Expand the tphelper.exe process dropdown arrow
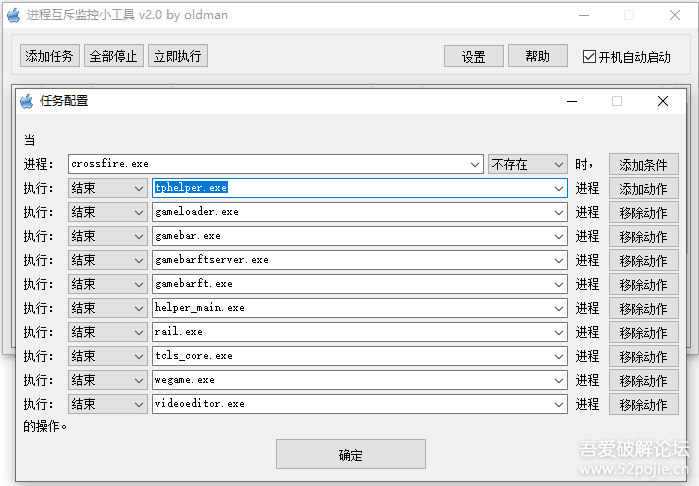Viewport: 699px width, 486px height. 559,188
